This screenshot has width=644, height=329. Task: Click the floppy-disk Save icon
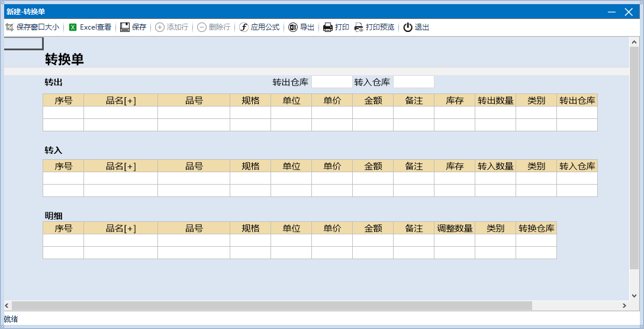coord(125,27)
